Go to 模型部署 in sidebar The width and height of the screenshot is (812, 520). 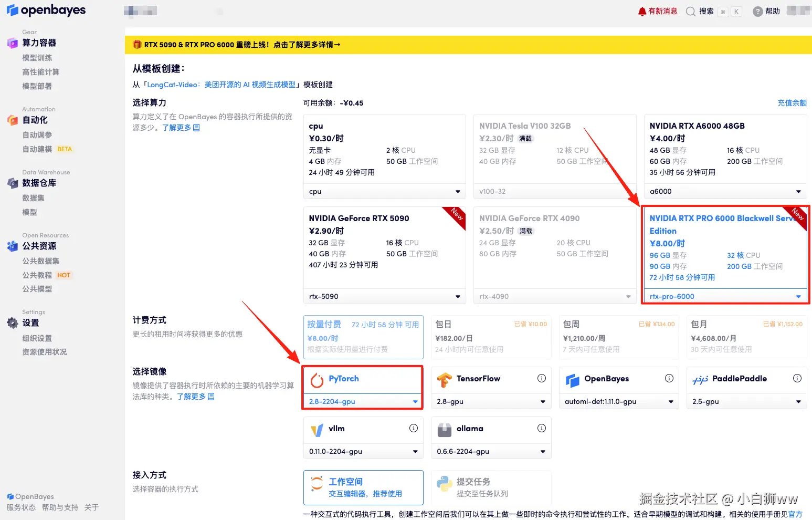[x=37, y=86]
